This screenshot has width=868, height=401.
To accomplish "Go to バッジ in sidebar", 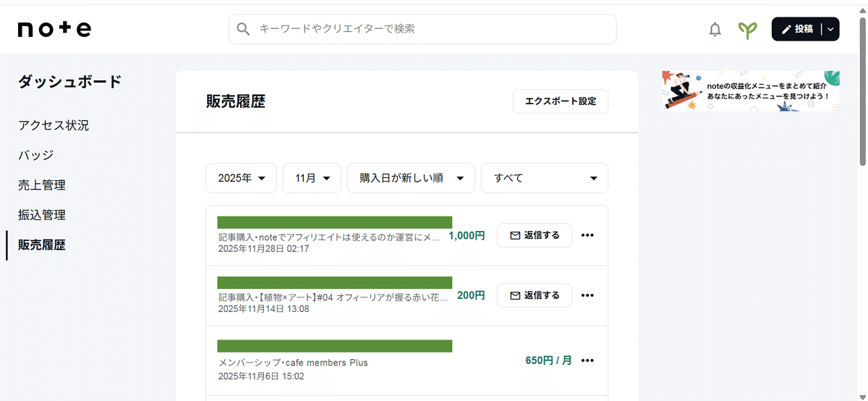I will click(x=36, y=155).
